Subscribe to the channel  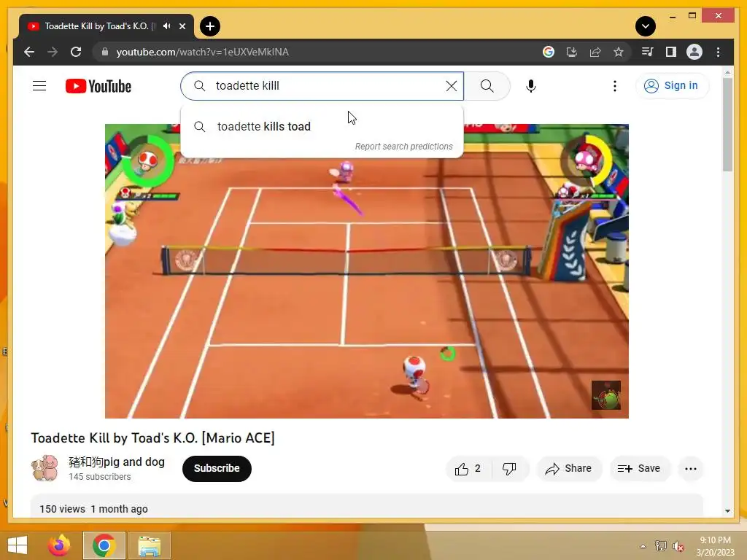217,468
